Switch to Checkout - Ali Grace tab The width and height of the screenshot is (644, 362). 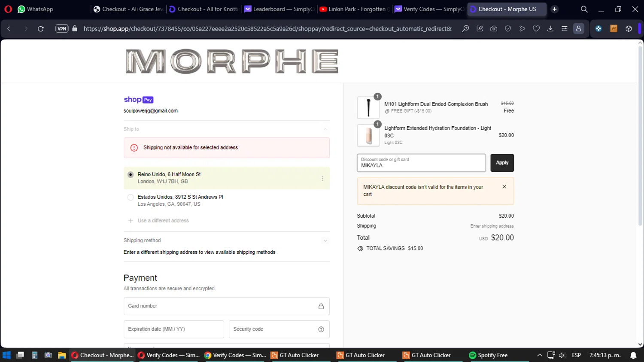pyautogui.click(x=128, y=9)
